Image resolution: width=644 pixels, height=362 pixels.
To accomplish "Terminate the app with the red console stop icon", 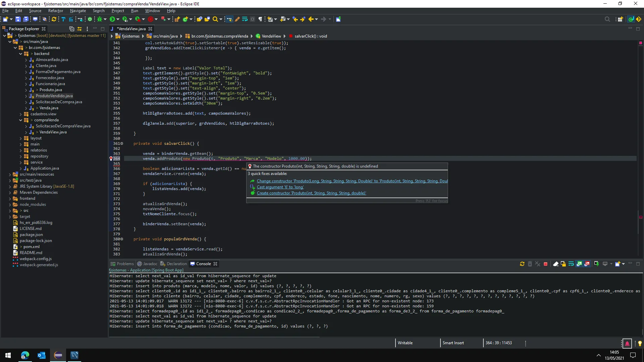I will click(545, 264).
